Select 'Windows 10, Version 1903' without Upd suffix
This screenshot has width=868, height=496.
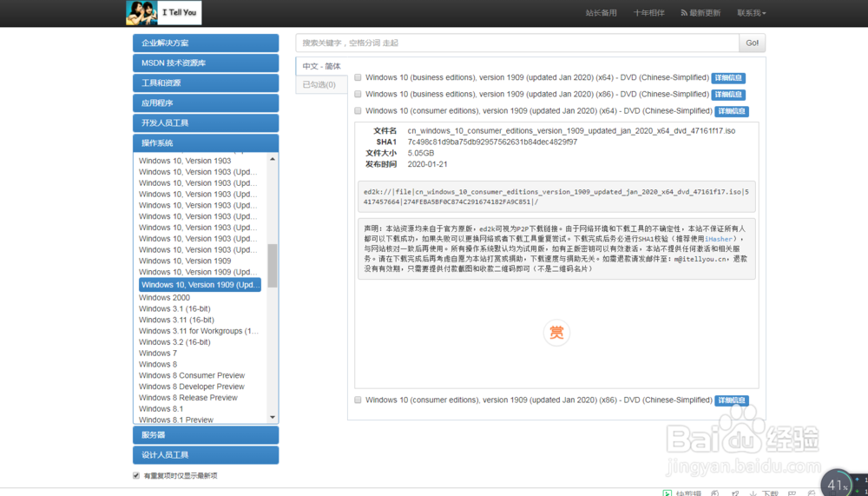tap(185, 161)
